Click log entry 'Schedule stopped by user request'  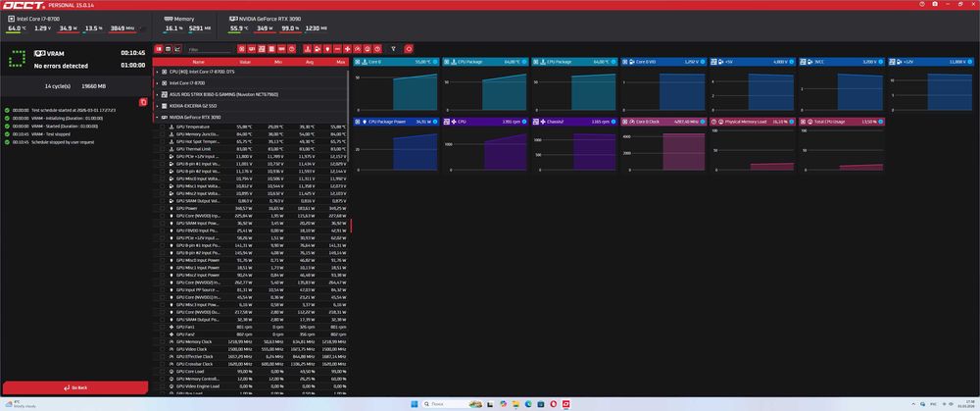[63, 142]
